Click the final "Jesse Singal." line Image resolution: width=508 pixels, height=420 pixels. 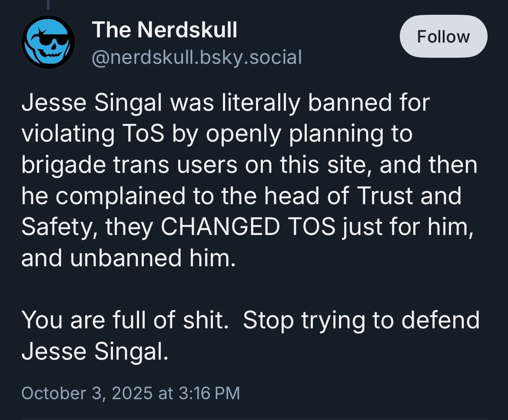click(94, 351)
